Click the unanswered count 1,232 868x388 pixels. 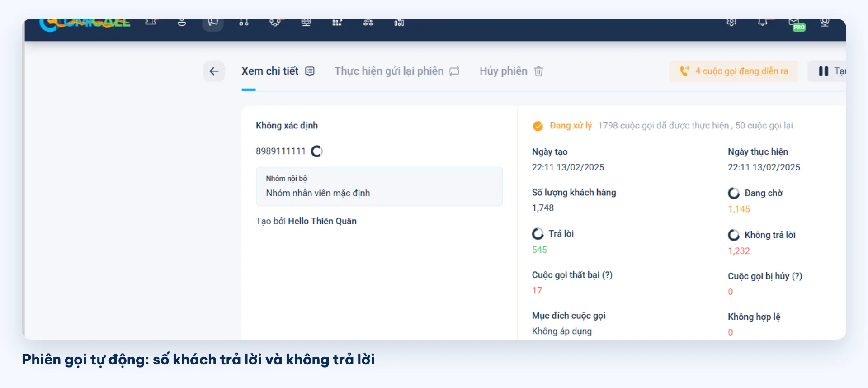tap(739, 251)
